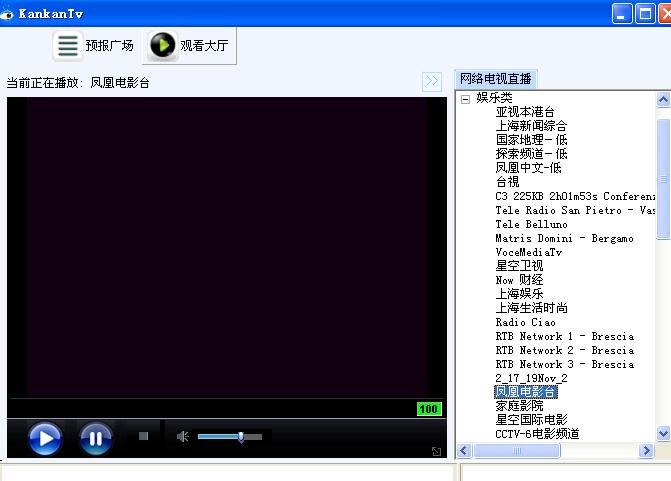671x481 pixels.
Task: Stop playback with the square stop button
Action: click(143, 436)
